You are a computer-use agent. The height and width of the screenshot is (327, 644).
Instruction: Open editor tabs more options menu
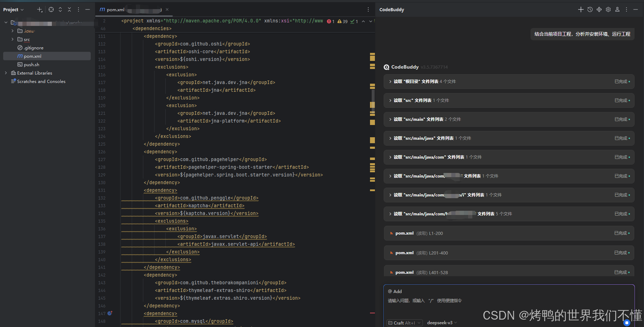pyautogui.click(x=368, y=10)
